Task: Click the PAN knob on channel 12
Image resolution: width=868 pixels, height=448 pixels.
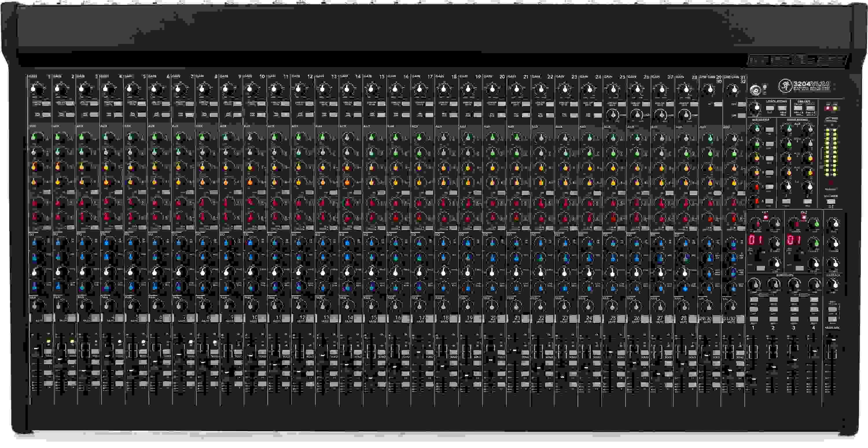Action: pos(299,306)
